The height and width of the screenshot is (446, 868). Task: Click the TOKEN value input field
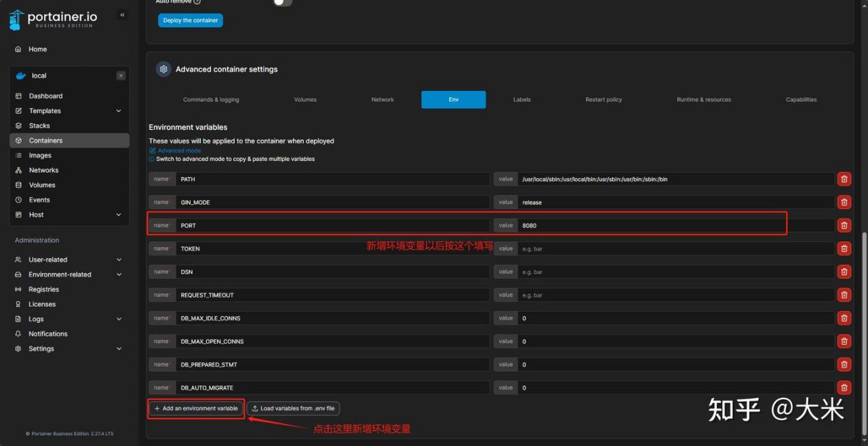675,248
